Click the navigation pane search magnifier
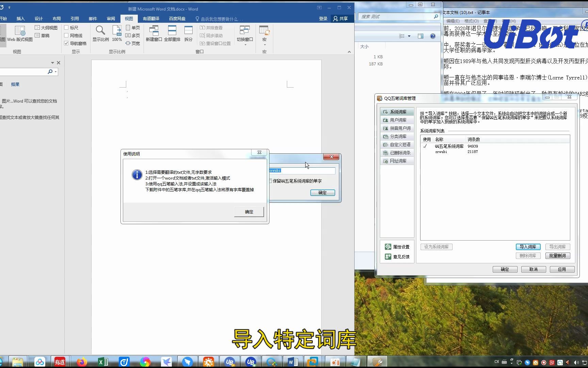The height and width of the screenshot is (368, 588). point(50,72)
